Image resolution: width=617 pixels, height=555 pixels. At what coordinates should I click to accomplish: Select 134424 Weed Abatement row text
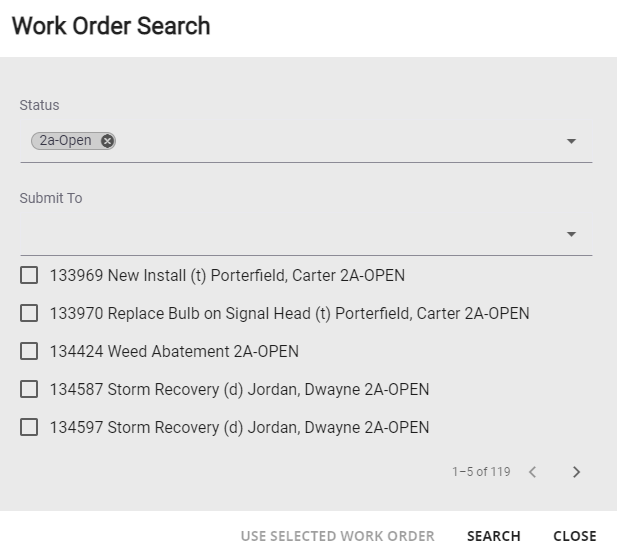click(174, 352)
